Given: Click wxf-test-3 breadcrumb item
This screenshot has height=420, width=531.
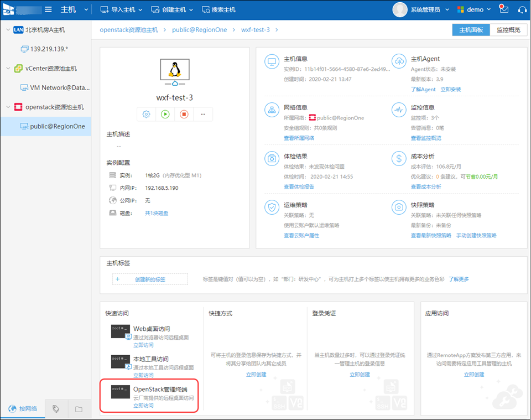Looking at the screenshot, I should pos(256,30).
